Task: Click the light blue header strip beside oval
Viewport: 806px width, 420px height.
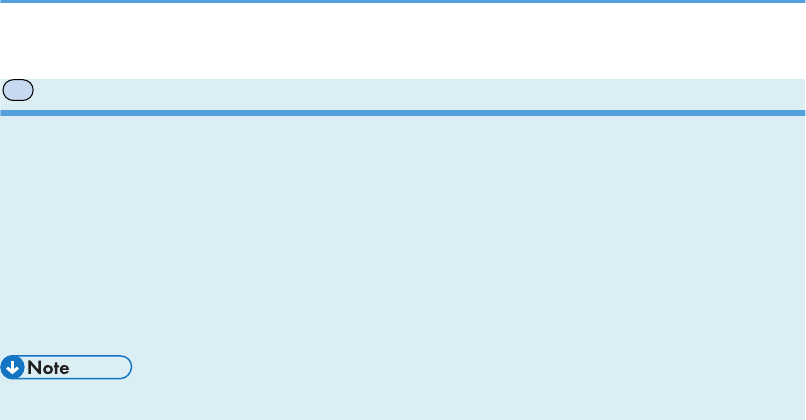Action: [419, 94]
